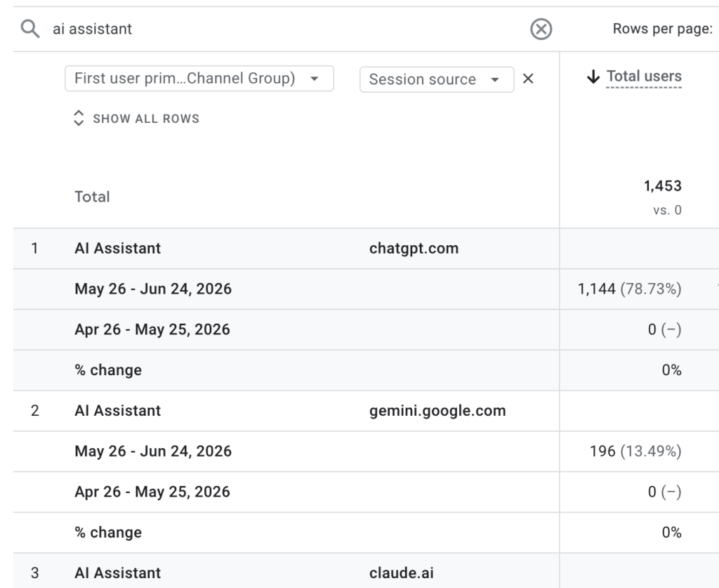Click claude.ai session source
This screenshot has height=588, width=719.
[x=401, y=573]
